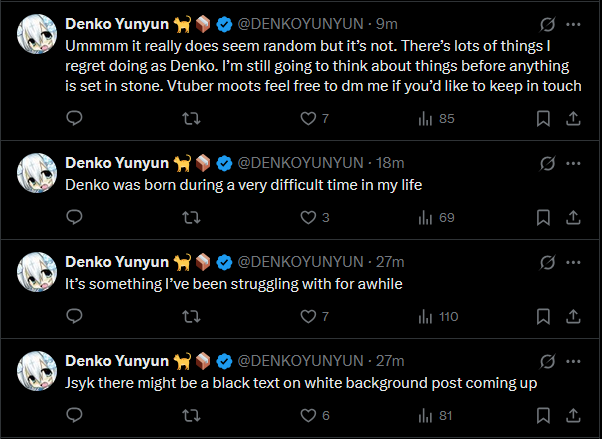Open more menu on the 18m tweet
Screen dimensions: 602x439
pyautogui.click(x=573, y=162)
